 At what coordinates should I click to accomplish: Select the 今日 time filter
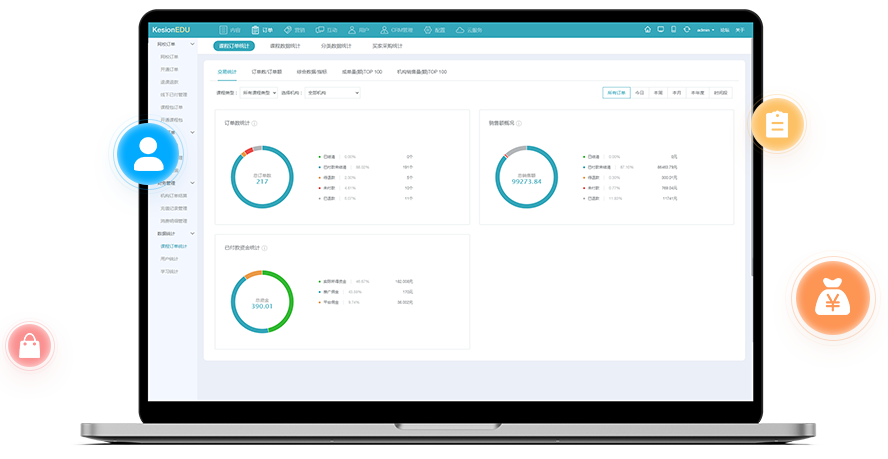tap(639, 92)
